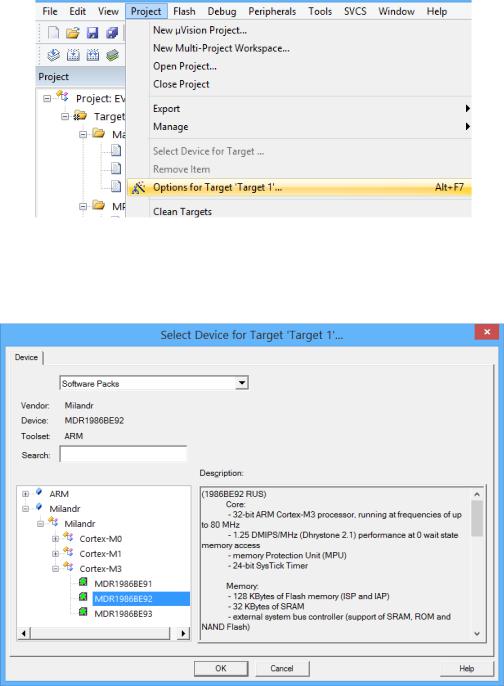Screen dimensions: 504x686
Task: Open the Help menu in menu bar
Action: [437, 11]
